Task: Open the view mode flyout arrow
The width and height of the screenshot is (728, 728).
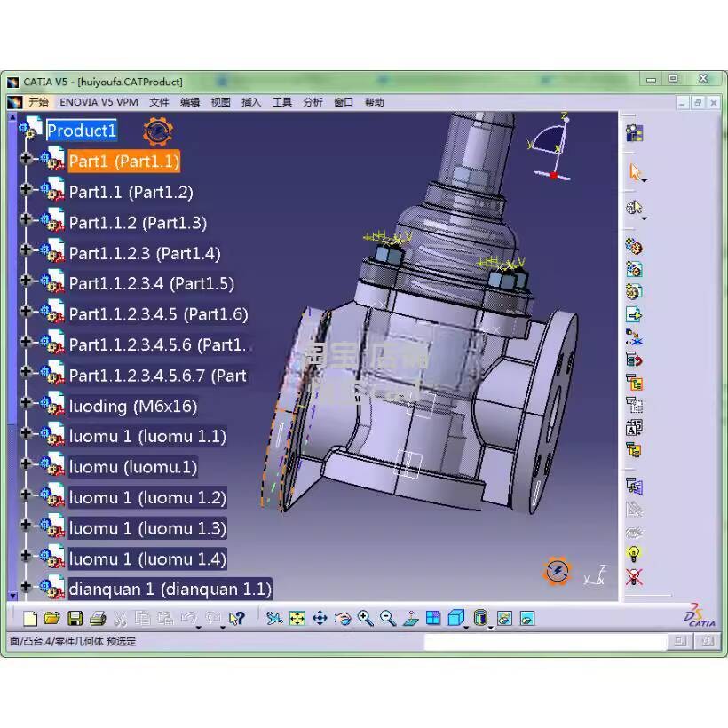Action: (491, 628)
